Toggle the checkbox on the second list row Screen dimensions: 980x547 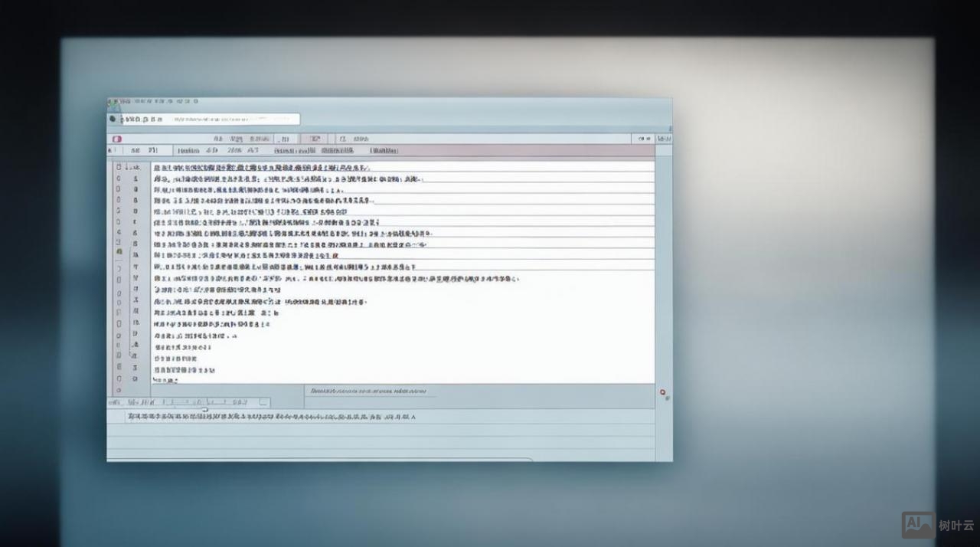tap(119, 178)
